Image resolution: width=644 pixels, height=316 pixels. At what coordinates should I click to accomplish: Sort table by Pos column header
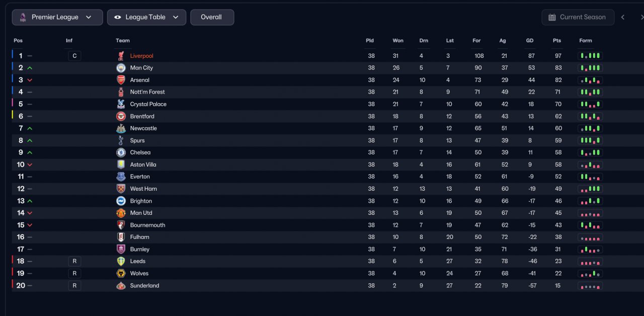click(18, 41)
